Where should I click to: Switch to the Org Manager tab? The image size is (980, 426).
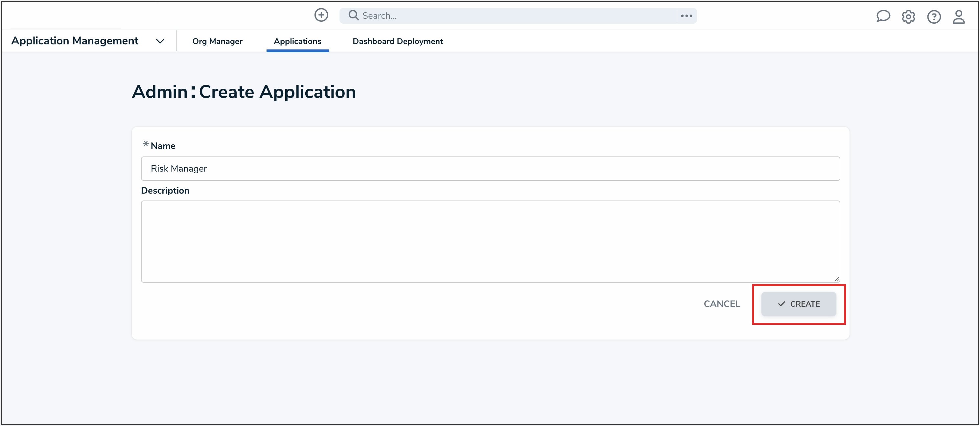click(217, 41)
